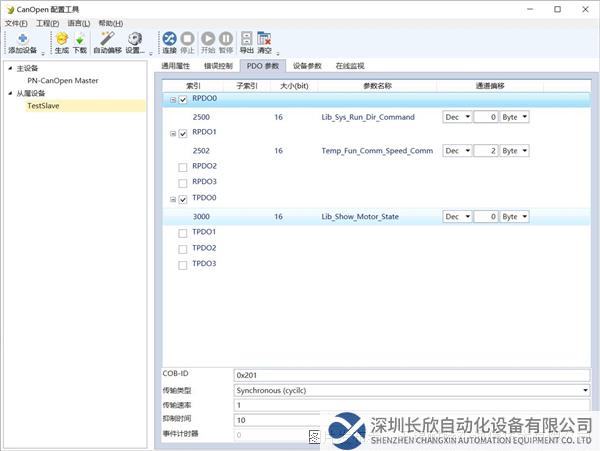600x451 pixels.
Task: Click the 清空 (Clear) icon
Action: tap(264, 41)
